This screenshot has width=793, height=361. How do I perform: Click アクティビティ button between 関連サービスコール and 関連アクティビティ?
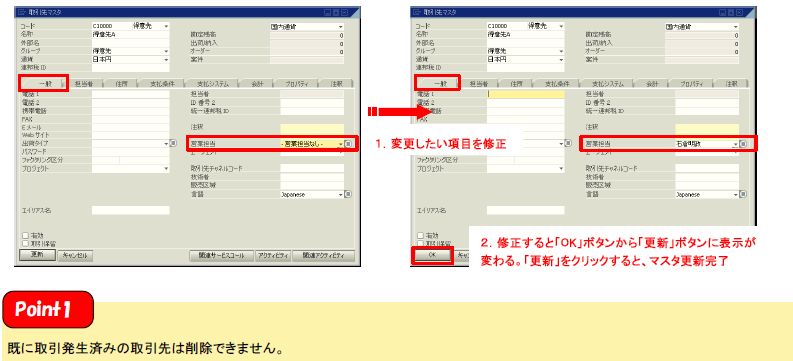273,256
